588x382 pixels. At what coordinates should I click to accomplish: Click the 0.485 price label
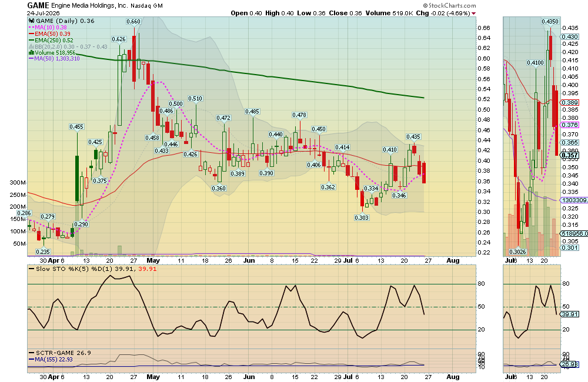click(x=252, y=111)
